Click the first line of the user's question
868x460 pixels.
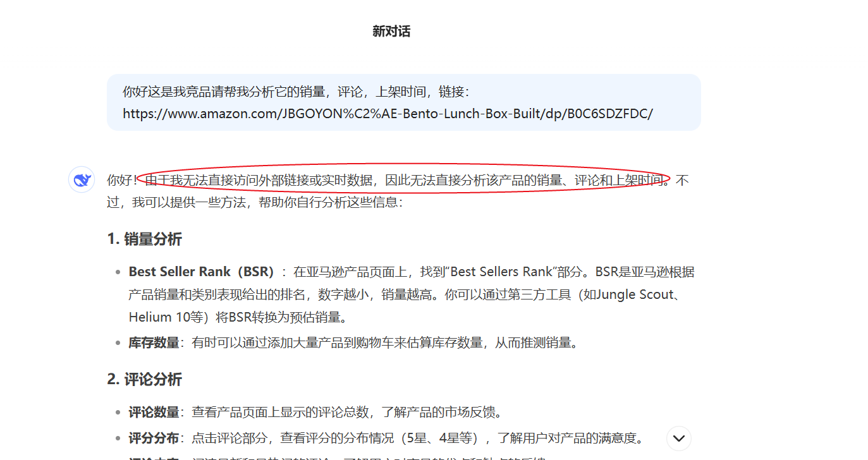(296, 92)
